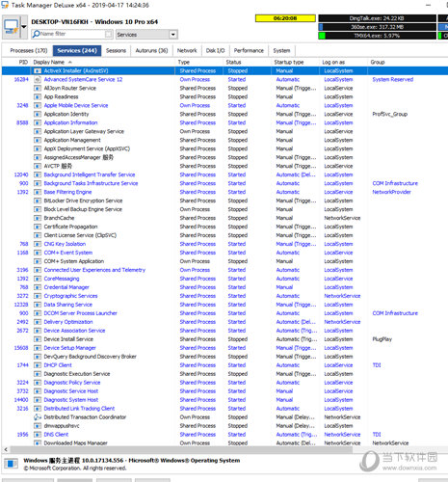Screen dimensions: 448x482
Task: Click the Windows host process icon in footer
Action: [11, 464]
